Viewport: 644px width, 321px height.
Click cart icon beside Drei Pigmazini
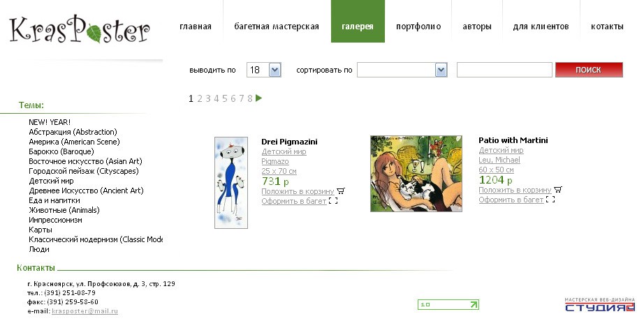(x=340, y=191)
